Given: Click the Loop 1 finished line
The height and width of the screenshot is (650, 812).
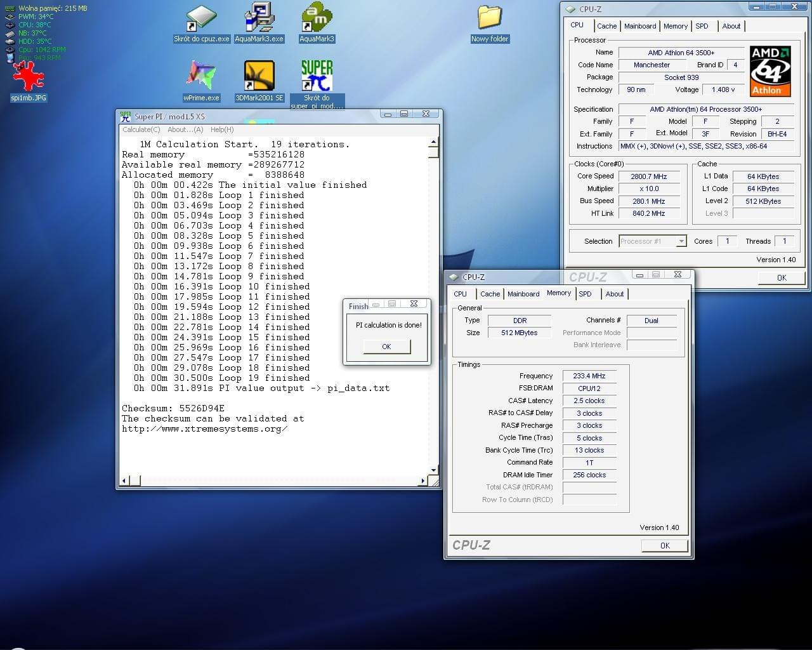Looking at the screenshot, I should pyautogui.click(x=219, y=195).
